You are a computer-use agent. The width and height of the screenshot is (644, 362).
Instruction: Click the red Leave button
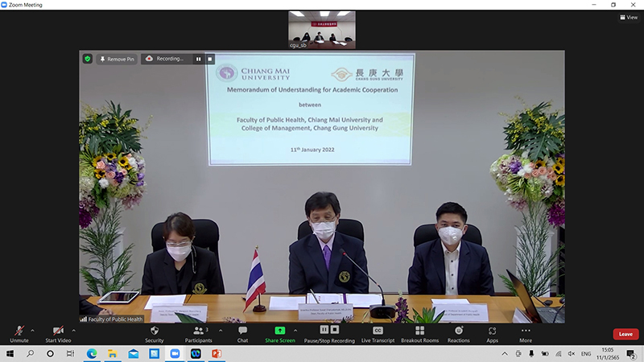point(625,334)
